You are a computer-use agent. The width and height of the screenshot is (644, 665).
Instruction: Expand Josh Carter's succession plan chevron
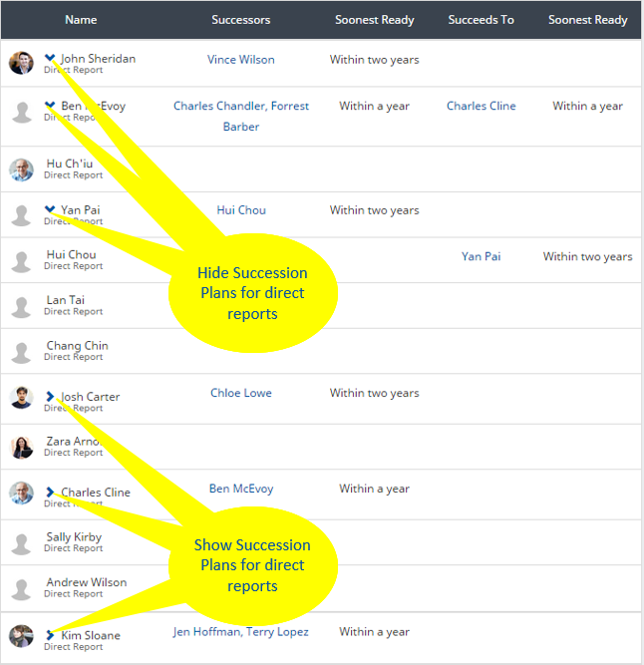(50, 396)
